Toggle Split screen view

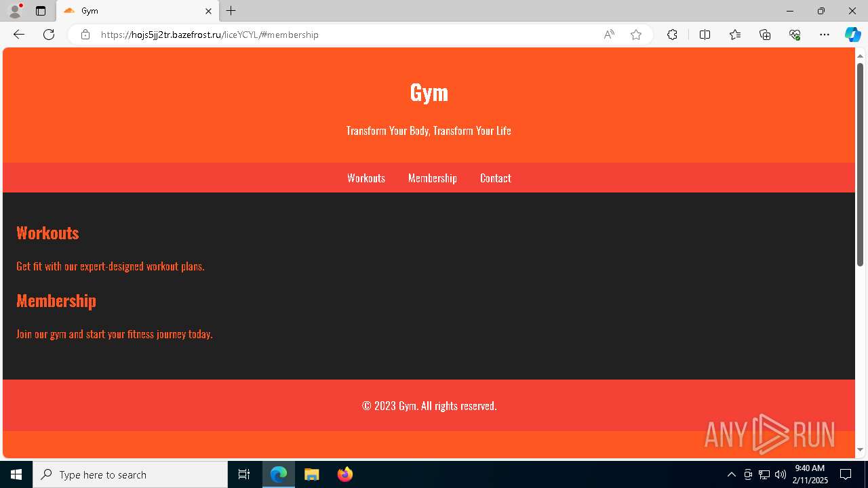click(705, 35)
